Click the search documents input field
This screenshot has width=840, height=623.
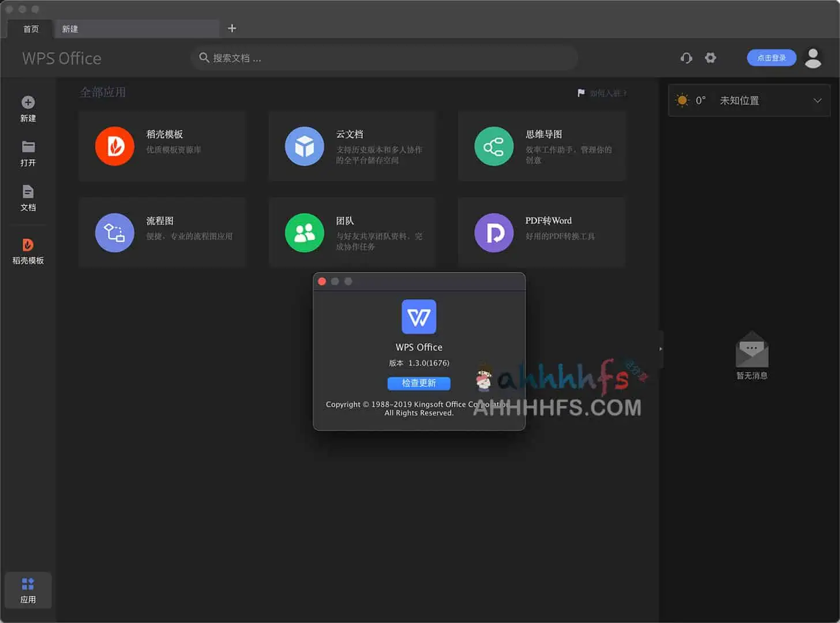384,58
